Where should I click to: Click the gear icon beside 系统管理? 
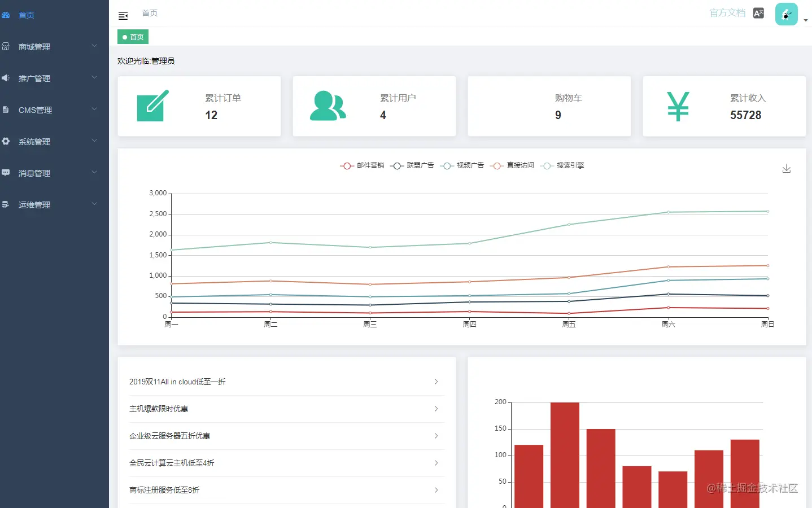(x=6, y=141)
